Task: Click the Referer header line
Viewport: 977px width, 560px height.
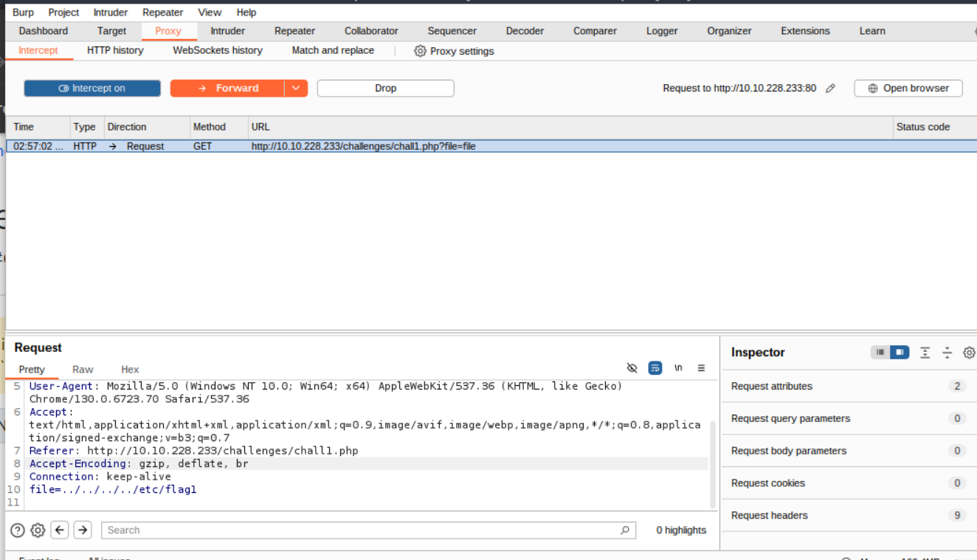Action: (193, 450)
